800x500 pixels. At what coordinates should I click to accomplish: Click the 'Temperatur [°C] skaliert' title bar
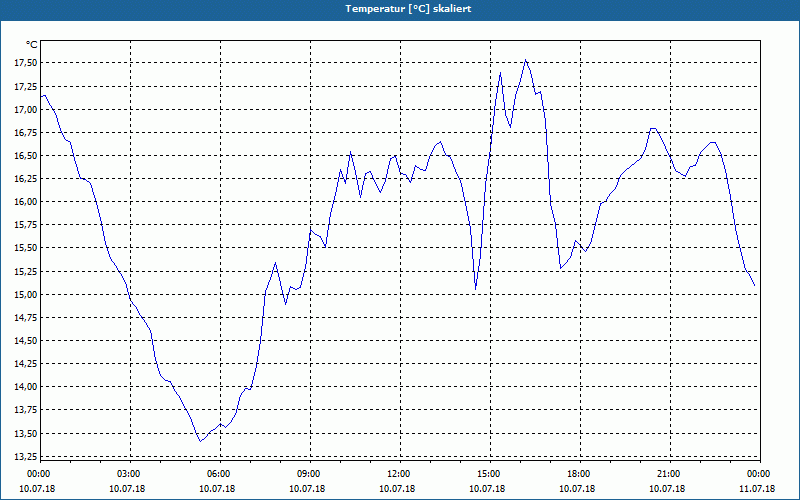[400, 9]
